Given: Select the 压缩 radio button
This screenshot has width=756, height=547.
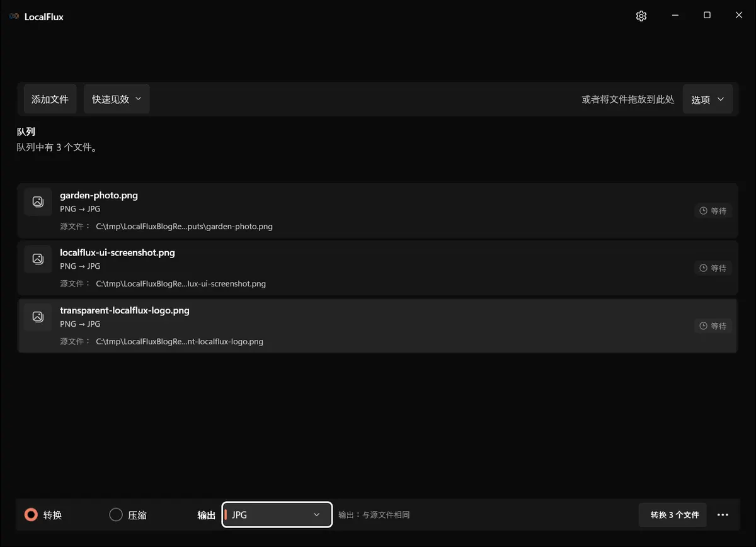Looking at the screenshot, I should [x=116, y=515].
